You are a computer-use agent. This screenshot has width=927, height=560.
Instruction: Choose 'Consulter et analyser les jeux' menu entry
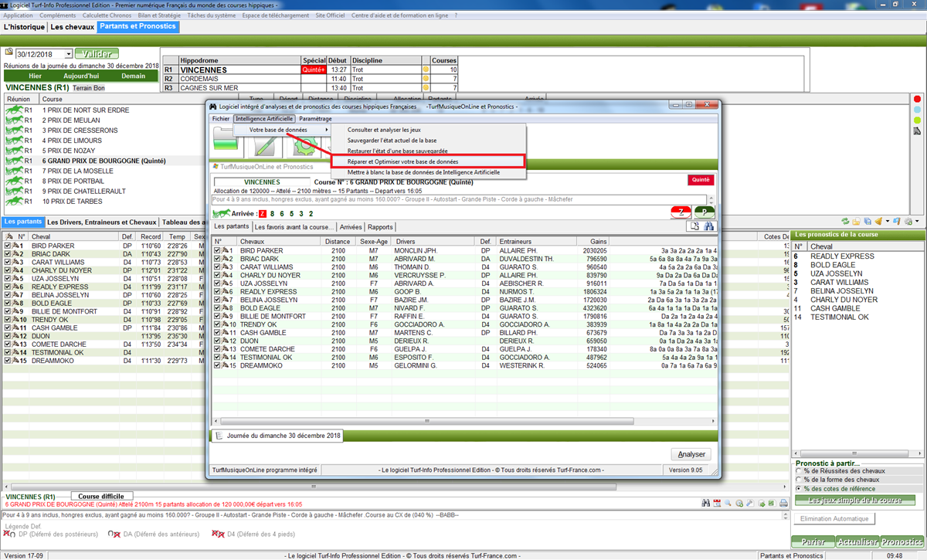point(384,130)
